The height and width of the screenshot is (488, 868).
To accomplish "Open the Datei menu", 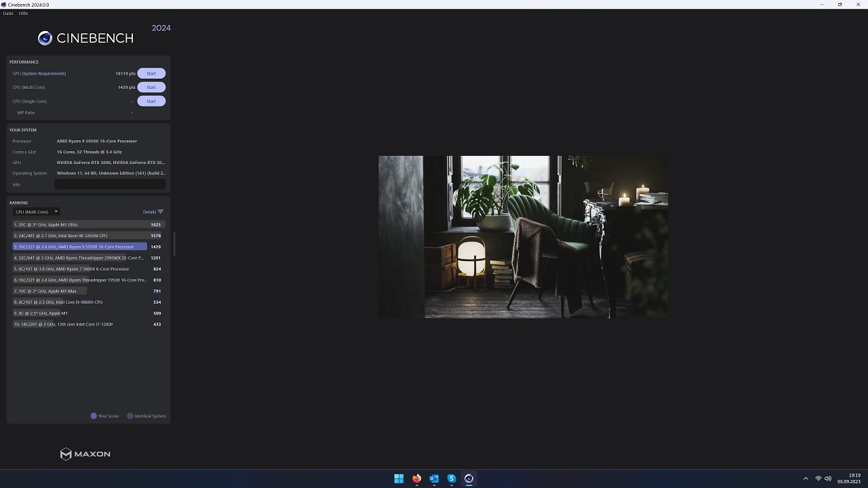I will click(x=8, y=14).
